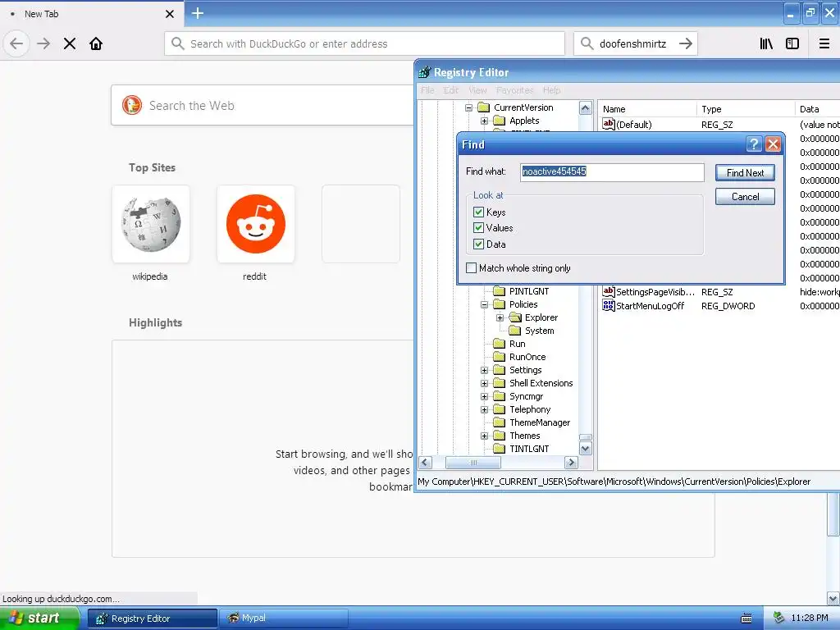840x630 pixels.
Task: Open the Registry Editor Edit menu
Action: click(451, 90)
